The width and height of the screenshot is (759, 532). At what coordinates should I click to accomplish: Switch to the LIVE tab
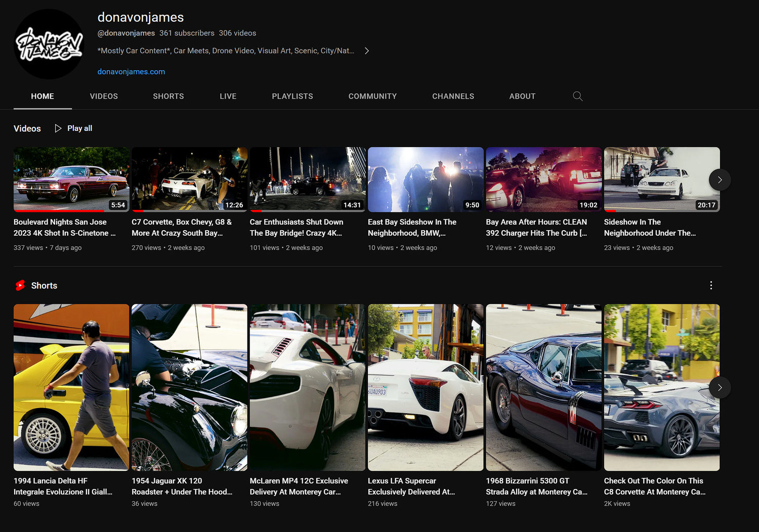point(228,96)
